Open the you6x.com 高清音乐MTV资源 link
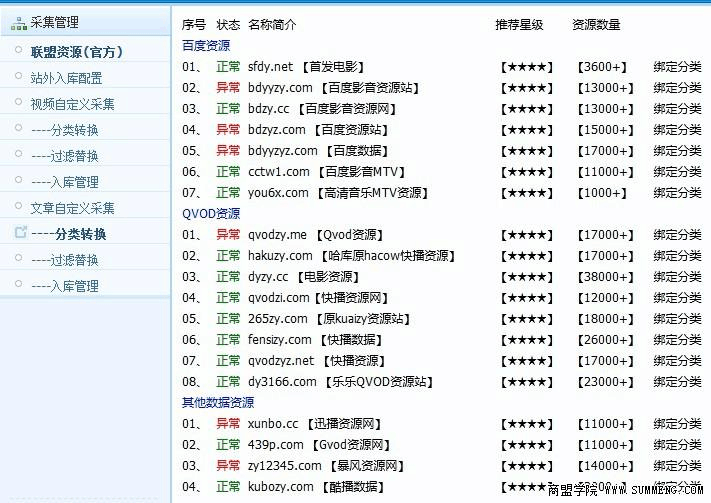This screenshot has height=503, width=711. click(x=336, y=193)
